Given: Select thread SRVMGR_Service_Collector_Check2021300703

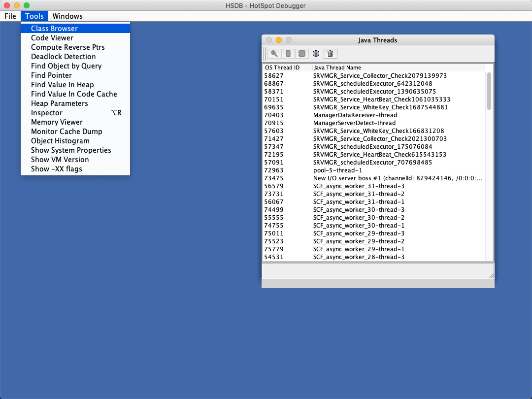Looking at the screenshot, I should pyautogui.click(x=374, y=139).
